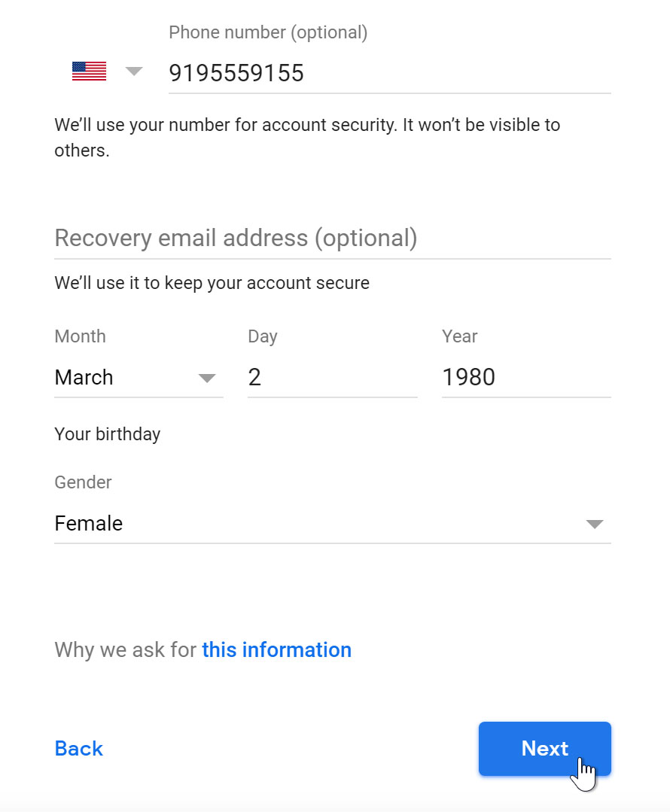The height and width of the screenshot is (812, 670).
Task: Expand the country dropdown arrow
Action: click(134, 71)
